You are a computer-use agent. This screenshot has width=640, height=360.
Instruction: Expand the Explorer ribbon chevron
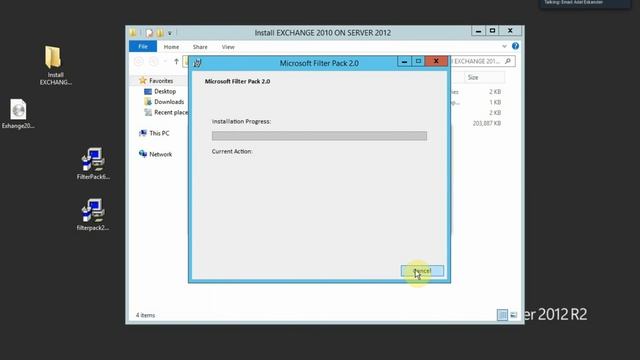(504, 47)
